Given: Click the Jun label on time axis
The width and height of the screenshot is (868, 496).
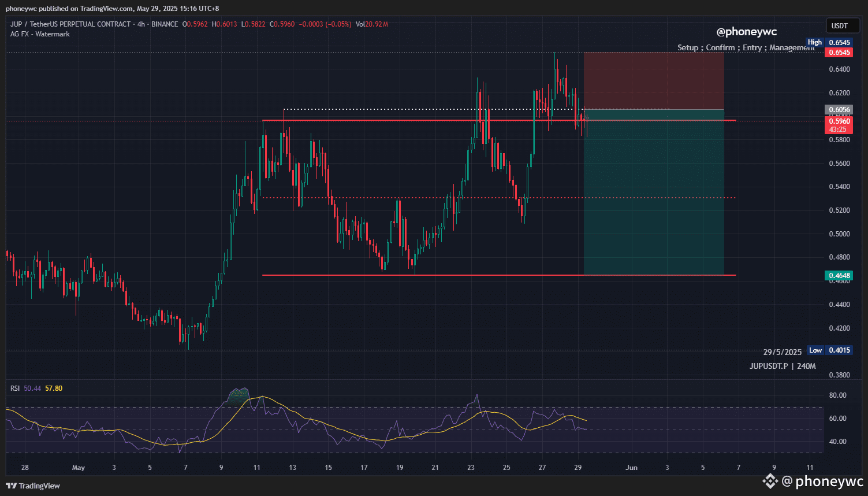Looking at the screenshot, I should click(x=632, y=468).
